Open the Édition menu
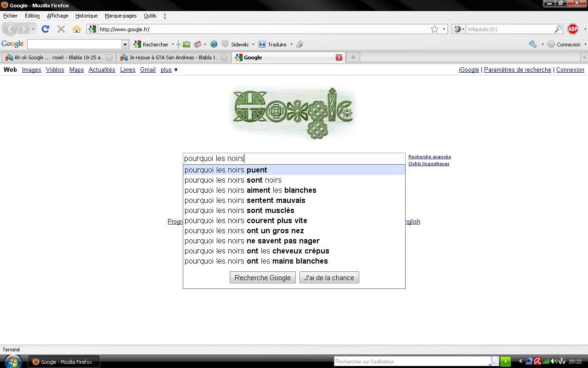Image resolution: width=588 pixels, height=368 pixels. [x=32, y=16]
